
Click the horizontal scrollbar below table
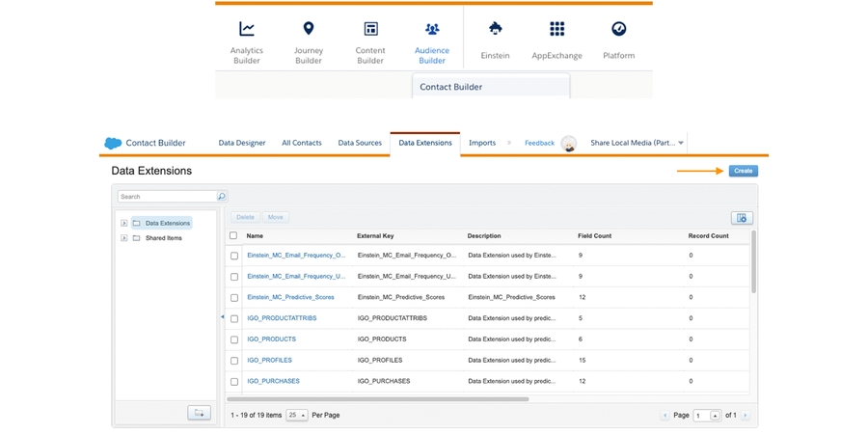[378, 398]
